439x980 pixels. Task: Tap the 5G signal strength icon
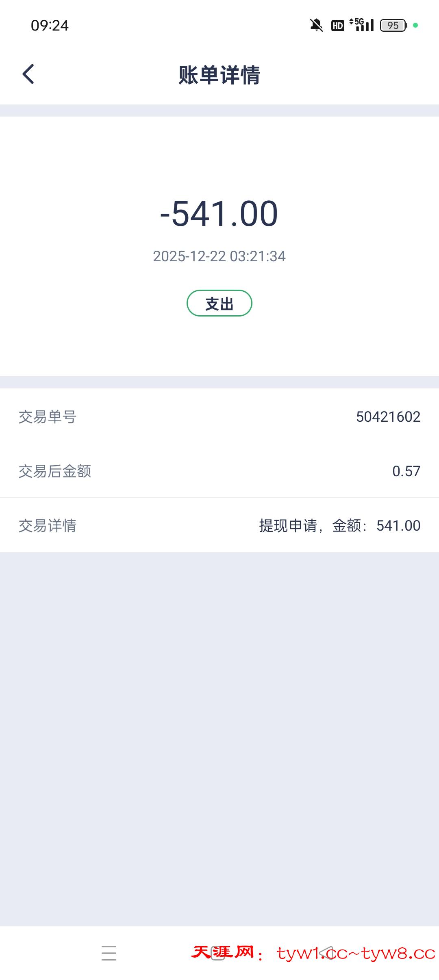(362, 25)
